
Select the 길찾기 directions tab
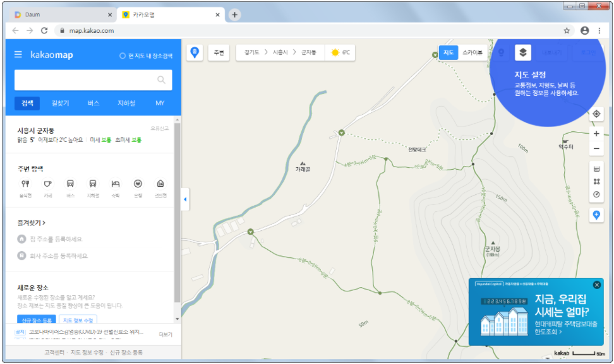[60, 103]
